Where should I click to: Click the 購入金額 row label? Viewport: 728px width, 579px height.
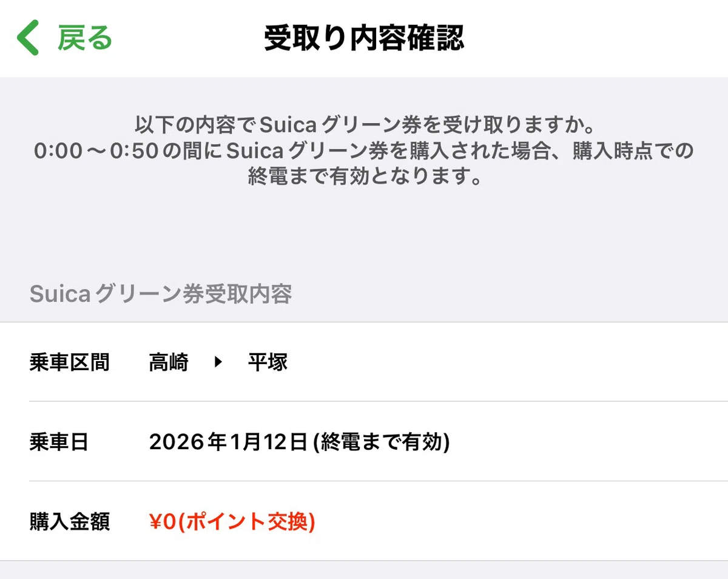tap(69, 521)
